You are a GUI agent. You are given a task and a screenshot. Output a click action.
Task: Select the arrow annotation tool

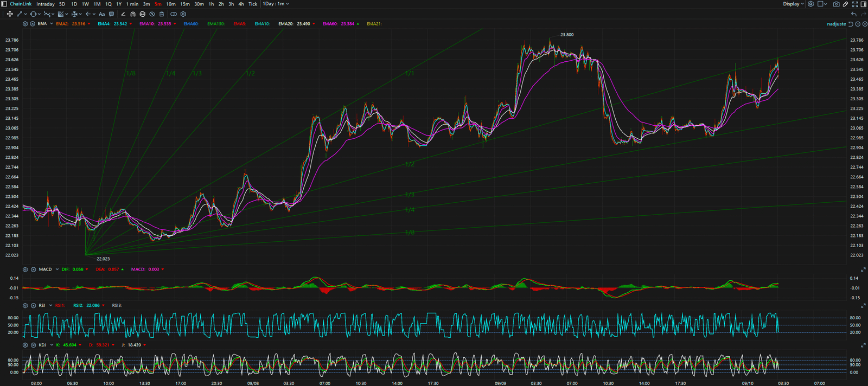tap(88, 14)
